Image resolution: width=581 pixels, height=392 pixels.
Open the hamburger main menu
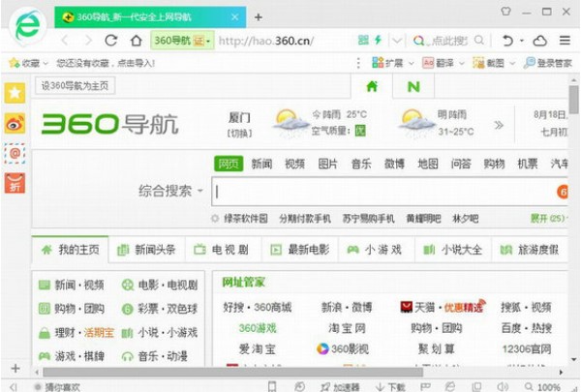pos(565,40)
